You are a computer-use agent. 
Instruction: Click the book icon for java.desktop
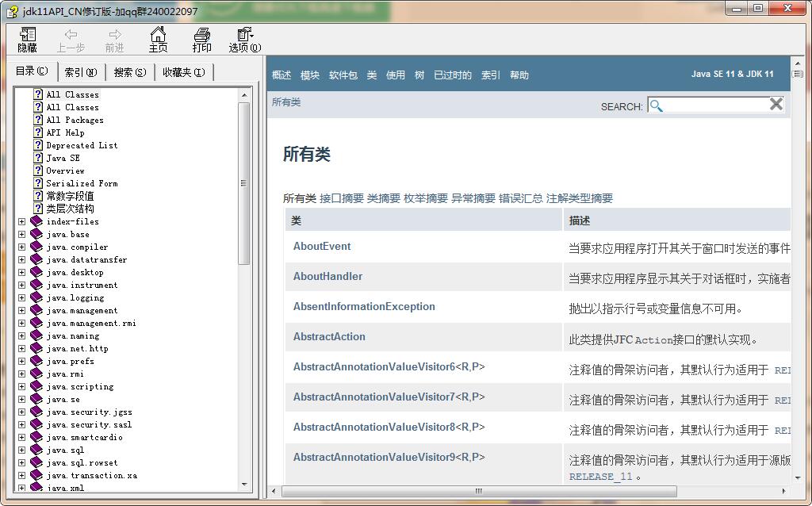pos(36,272)
